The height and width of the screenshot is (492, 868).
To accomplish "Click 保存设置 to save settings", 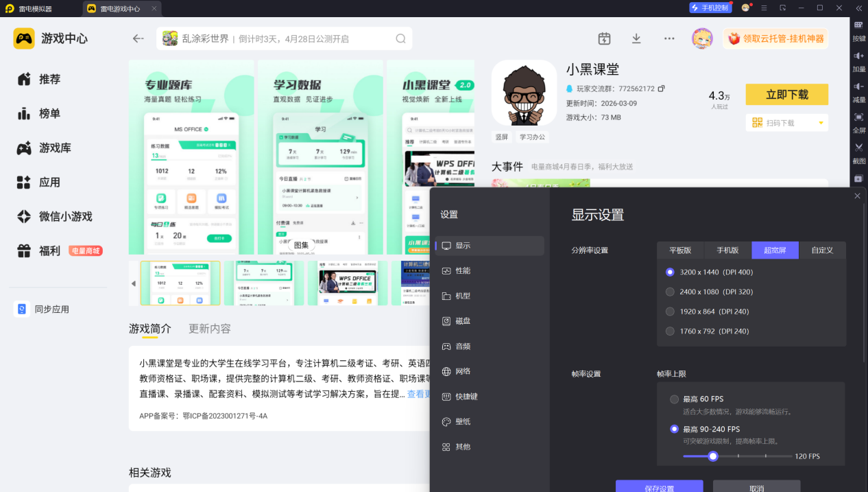I will point(659,486).
